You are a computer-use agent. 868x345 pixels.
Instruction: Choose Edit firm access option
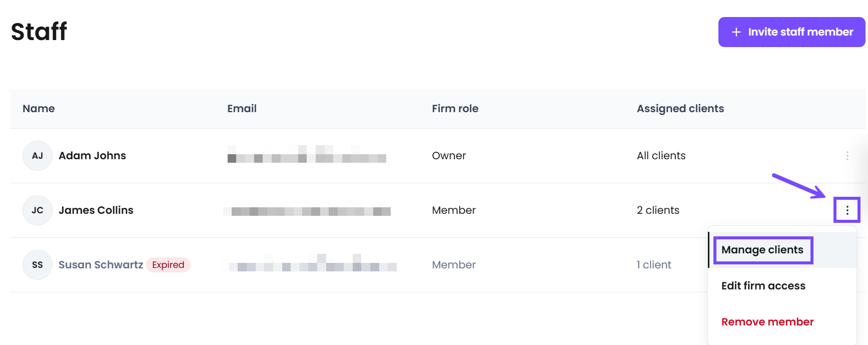coord(763,286)
